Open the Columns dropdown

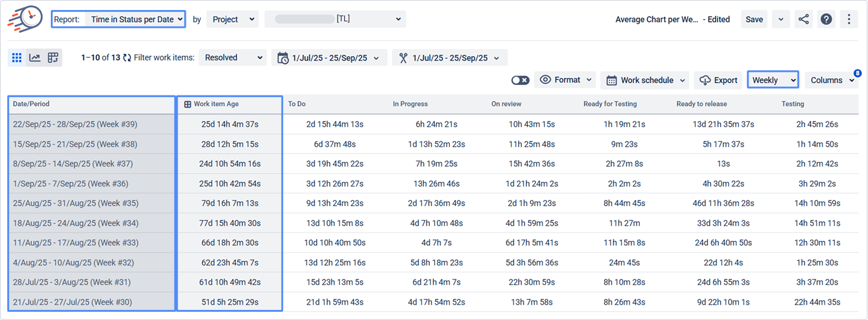point(831,80)
